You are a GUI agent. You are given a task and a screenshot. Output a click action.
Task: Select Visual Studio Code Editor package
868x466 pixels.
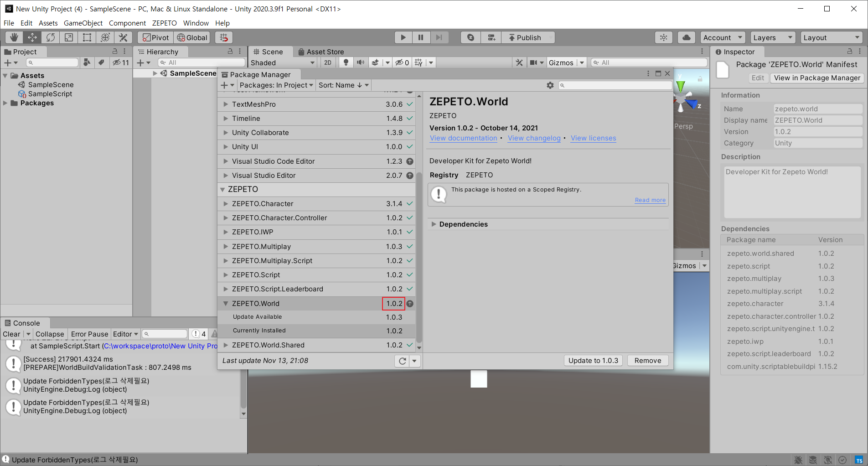coord(317,161)
